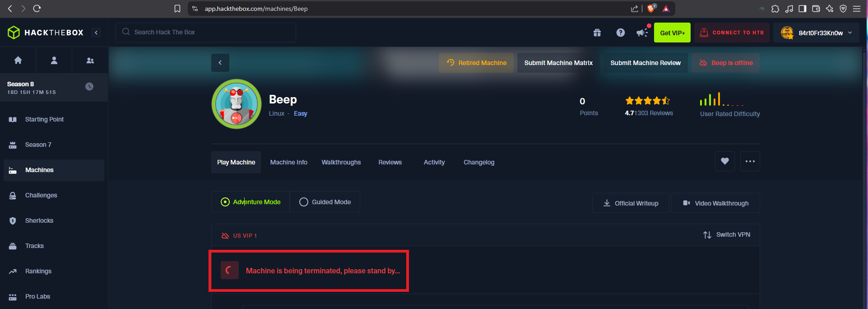Click the Beep is offline button
The width and height of the screenshot is (868, 309).
coord(726,63)
